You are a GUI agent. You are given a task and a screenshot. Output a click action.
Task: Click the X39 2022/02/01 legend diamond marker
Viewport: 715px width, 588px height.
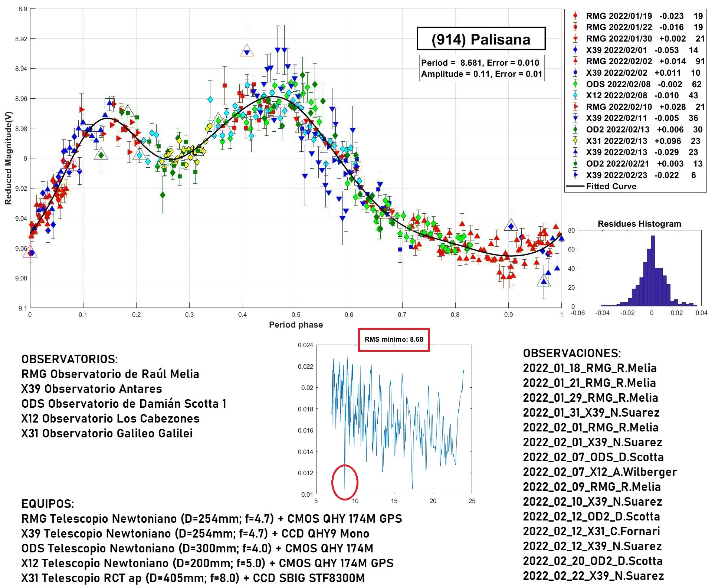pos(575,50)
